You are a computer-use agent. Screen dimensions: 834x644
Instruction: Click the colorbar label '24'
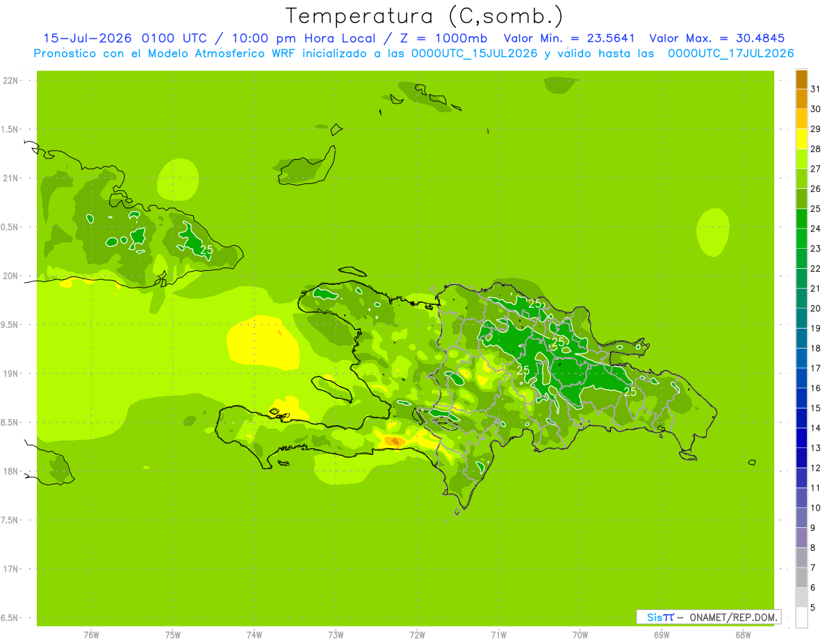(x=815, y=229)
